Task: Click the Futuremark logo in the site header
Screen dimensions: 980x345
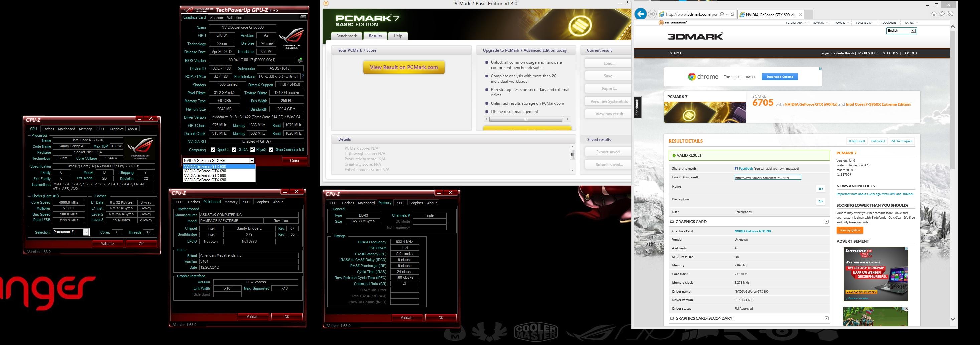Action: pyautogui.click(x=673, y=23)
